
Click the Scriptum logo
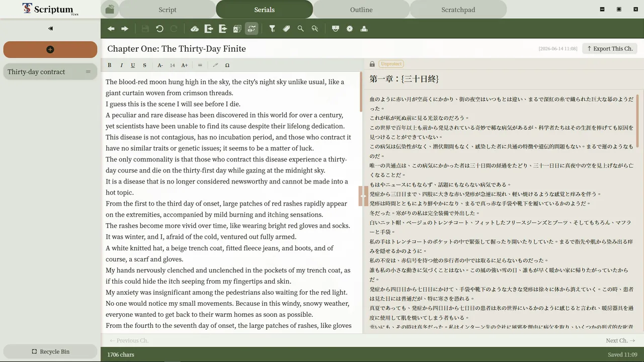coord(50,9)
